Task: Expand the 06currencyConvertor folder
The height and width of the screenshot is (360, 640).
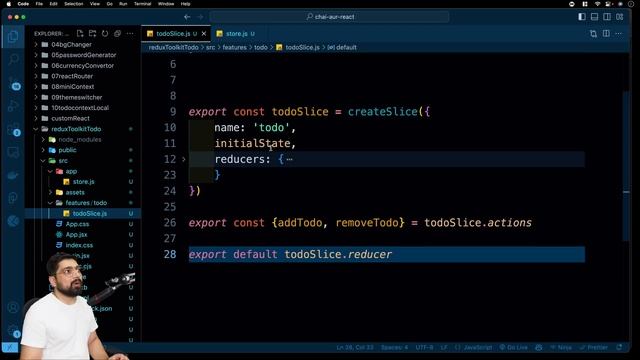Action: pyautogui.click(x=83, y=66)
